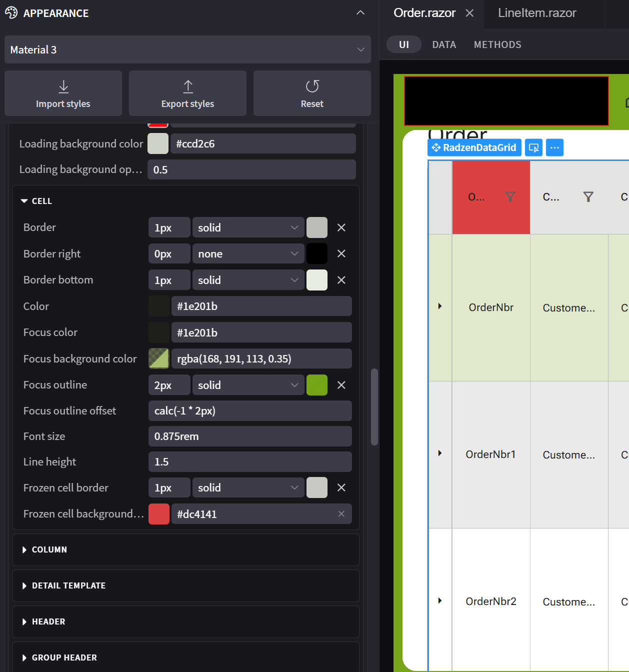
Task: Expand the OrderNbr2 row detail arrow
Action: pyautogui.click(x=440, y=600)
